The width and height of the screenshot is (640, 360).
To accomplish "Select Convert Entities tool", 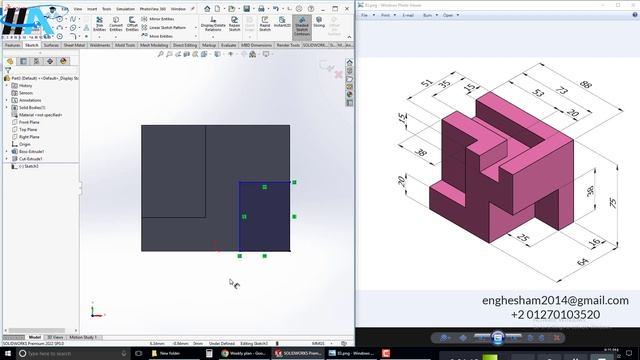I will (x=116, y=24).
